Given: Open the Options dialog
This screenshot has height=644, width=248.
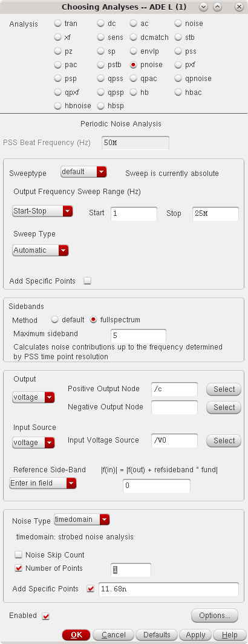Looking at the screenshot, I should point(214,615).
